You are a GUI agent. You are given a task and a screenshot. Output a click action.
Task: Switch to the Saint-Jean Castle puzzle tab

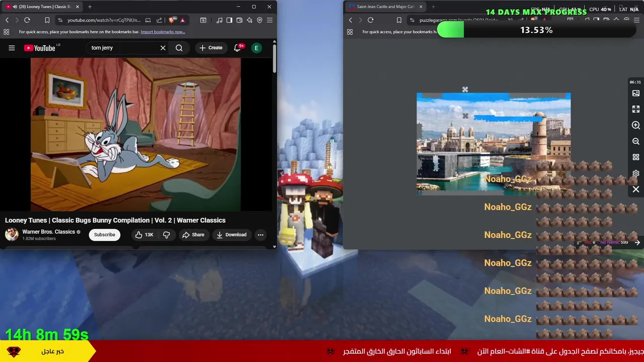[385, 7]
